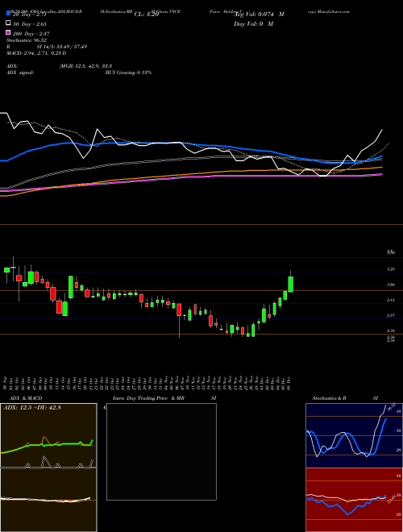This screenshot has width=403, height=532.
Task: Select the '200 Day - 2.37' legend text
Action: (31, 34)
